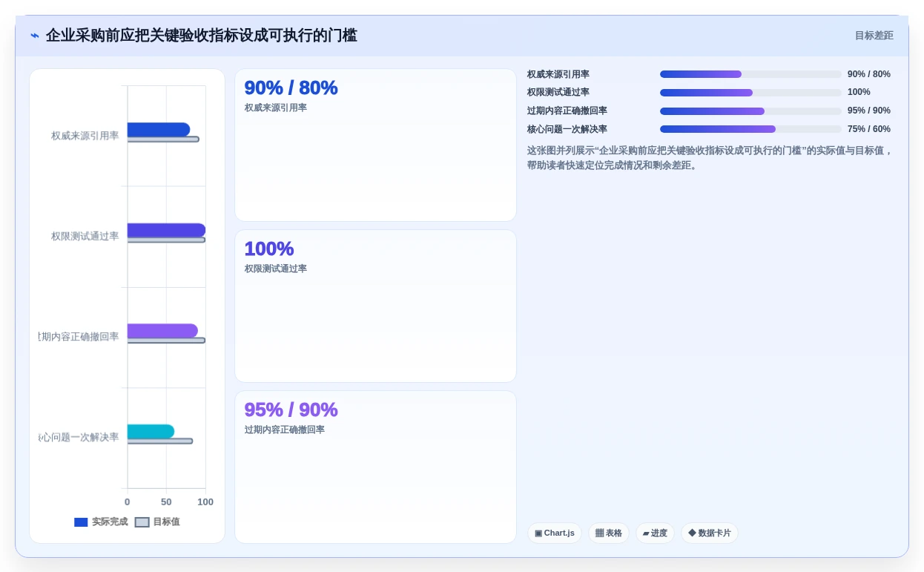Image resolution: width=924 pixels, height=572 pixels.
Task: Click the 权限测试通过率 label under 100% card
Action: 276,269
